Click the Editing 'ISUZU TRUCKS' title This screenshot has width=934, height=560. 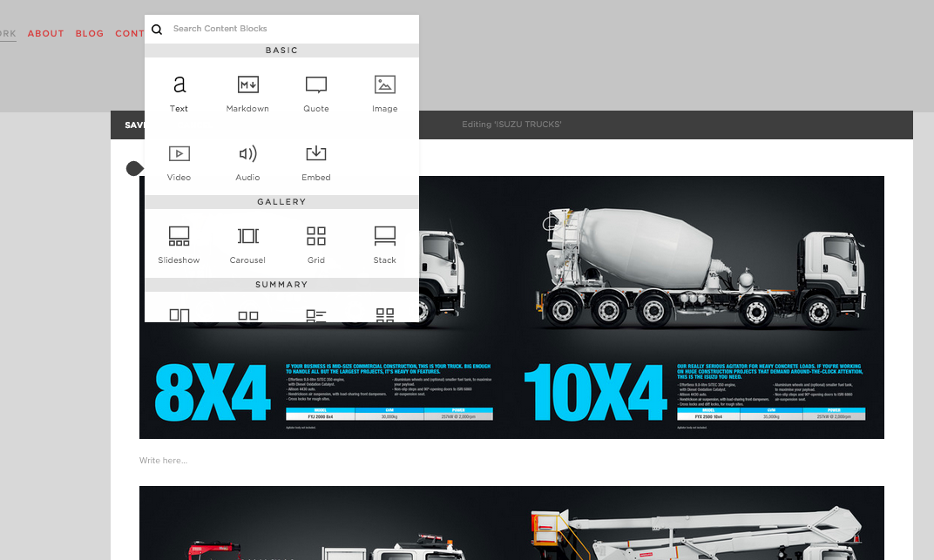tap(511, 125)
